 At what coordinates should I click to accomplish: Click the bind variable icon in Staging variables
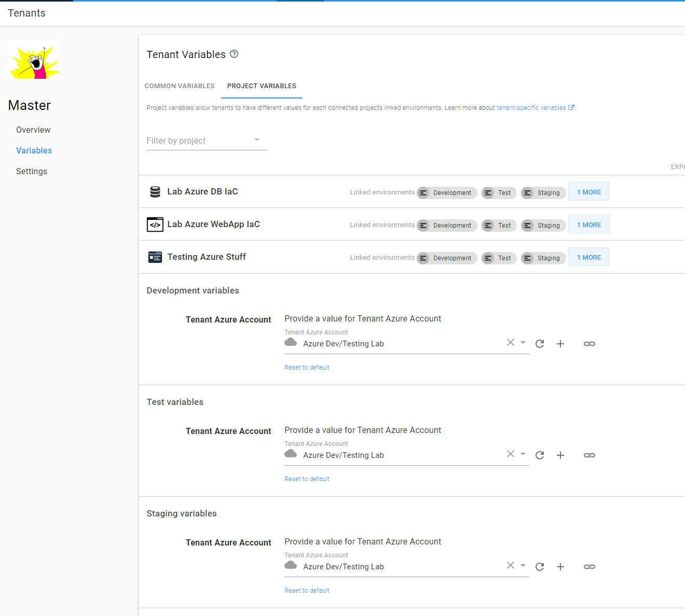[590, 567]
